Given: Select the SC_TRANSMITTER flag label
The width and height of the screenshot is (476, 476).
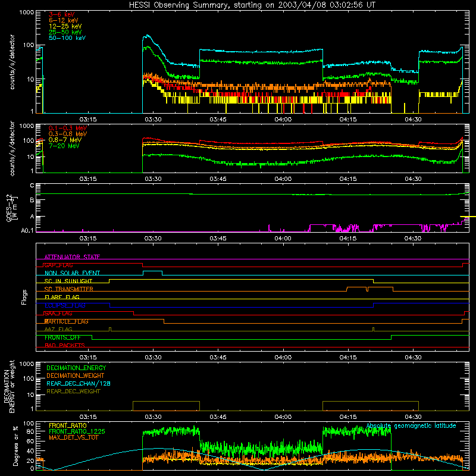Looking at the screenshot, I should click(68, 289).
